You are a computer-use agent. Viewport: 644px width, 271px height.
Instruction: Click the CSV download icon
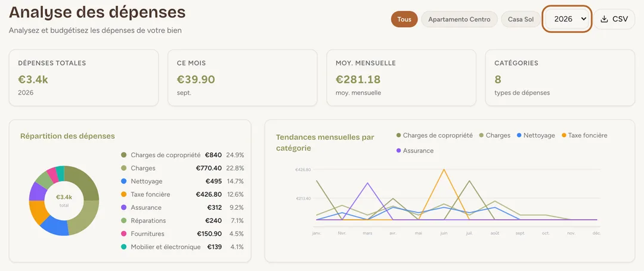(604, 19)
